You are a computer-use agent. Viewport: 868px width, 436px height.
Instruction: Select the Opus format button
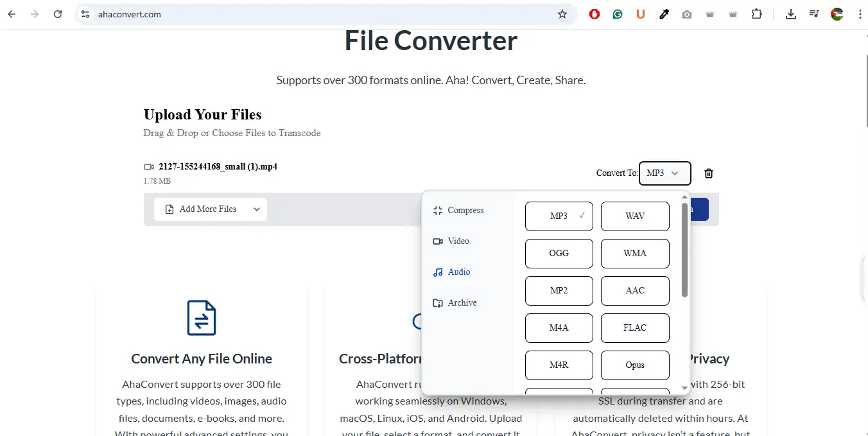click(635, 365)
